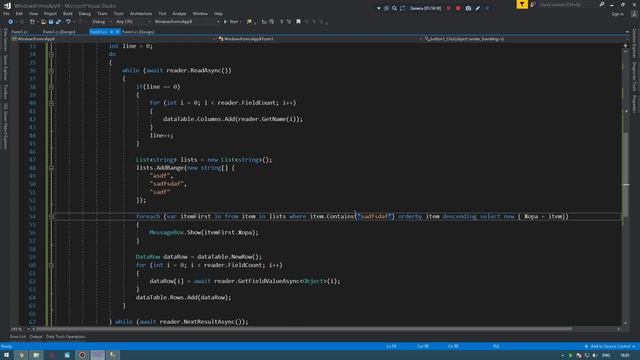Collapse the lists.AddRange block outline
640x360 pixels.
pyautogui.click(x=51, y=168)
